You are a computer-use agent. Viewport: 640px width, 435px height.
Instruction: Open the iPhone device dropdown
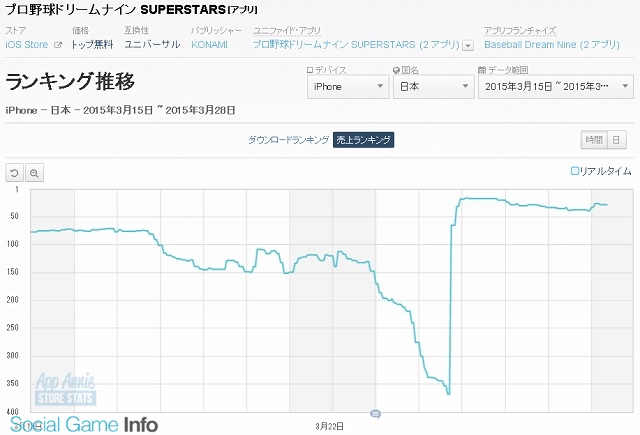click(348, 87)
